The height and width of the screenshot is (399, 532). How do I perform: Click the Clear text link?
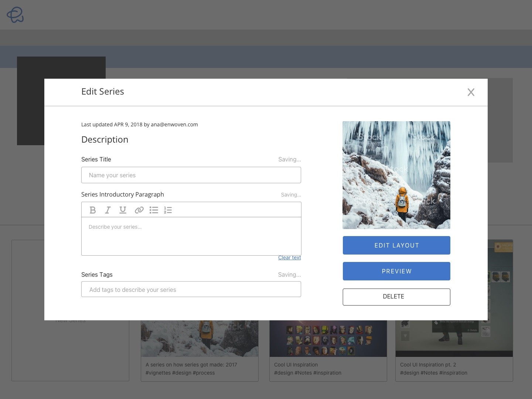[289, 258]
